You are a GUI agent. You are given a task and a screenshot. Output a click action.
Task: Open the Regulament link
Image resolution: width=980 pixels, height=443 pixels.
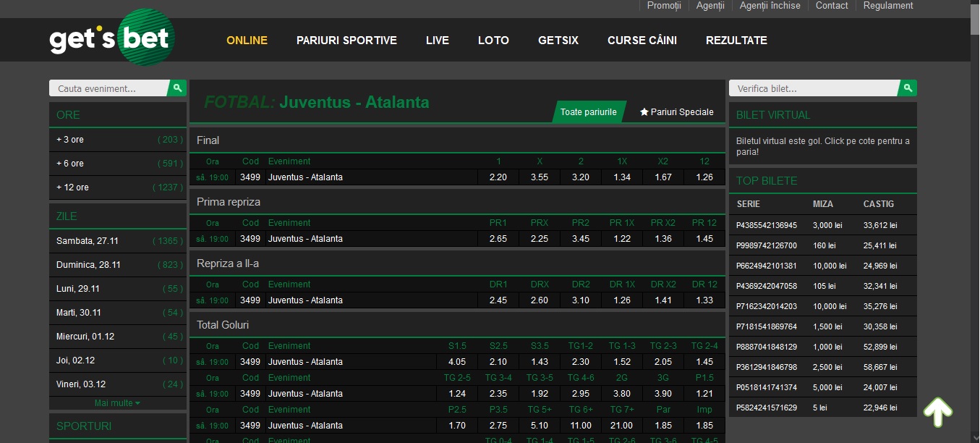(x=888, y=6)
